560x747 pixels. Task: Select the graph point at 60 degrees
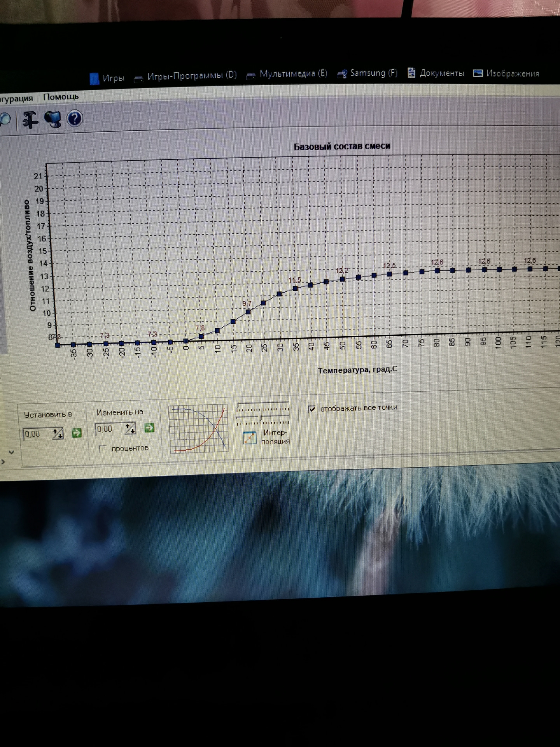coord(374,275)
